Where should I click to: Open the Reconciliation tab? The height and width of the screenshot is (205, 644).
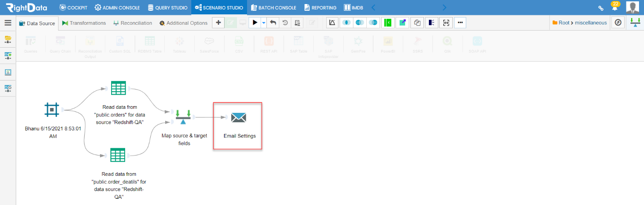[x=133, y=23]
